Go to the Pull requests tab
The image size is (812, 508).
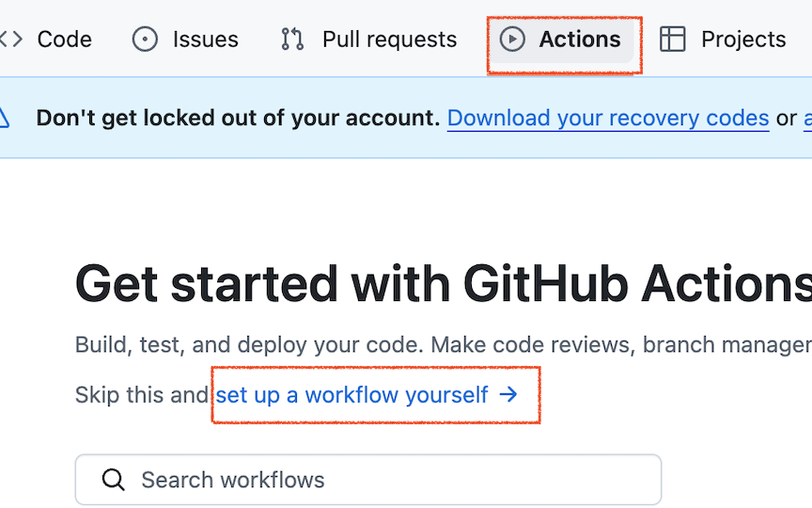click(389, 40)
